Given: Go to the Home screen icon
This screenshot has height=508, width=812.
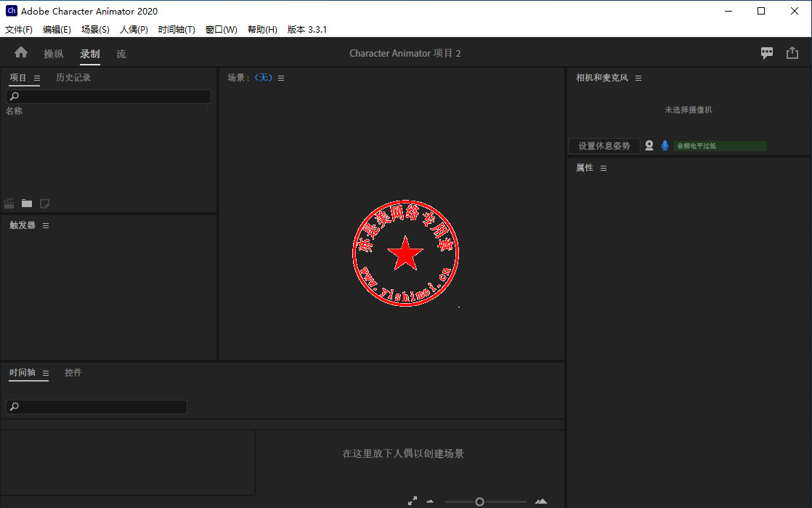Looking at the screenshot, I should [21, 52].
